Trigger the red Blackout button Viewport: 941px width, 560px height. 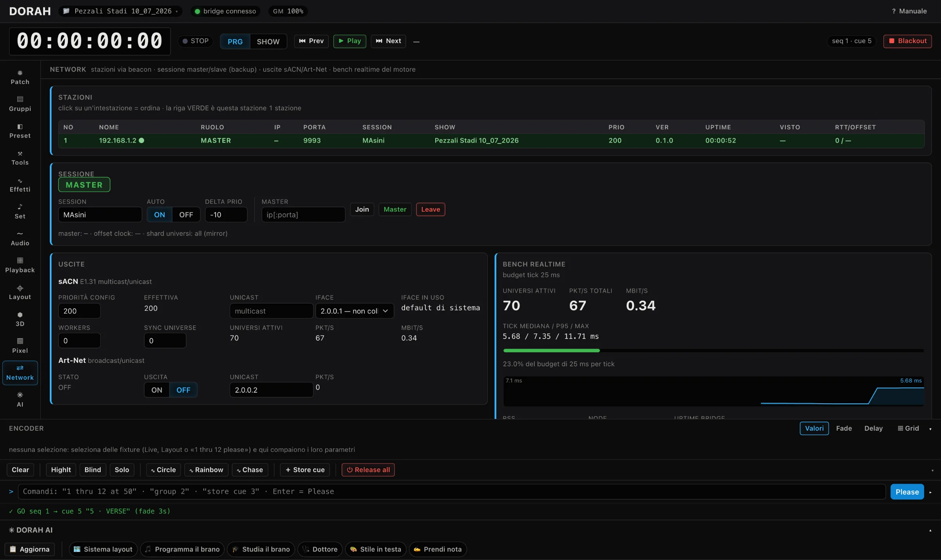(x=907, y=41)
